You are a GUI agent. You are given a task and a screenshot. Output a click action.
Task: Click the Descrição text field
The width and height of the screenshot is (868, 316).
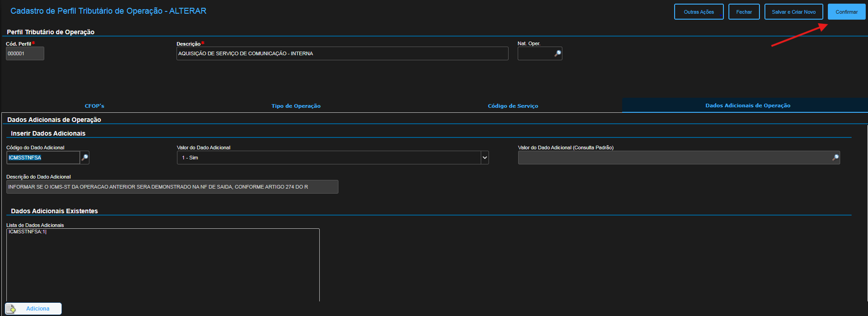click(x=342, y=53)
